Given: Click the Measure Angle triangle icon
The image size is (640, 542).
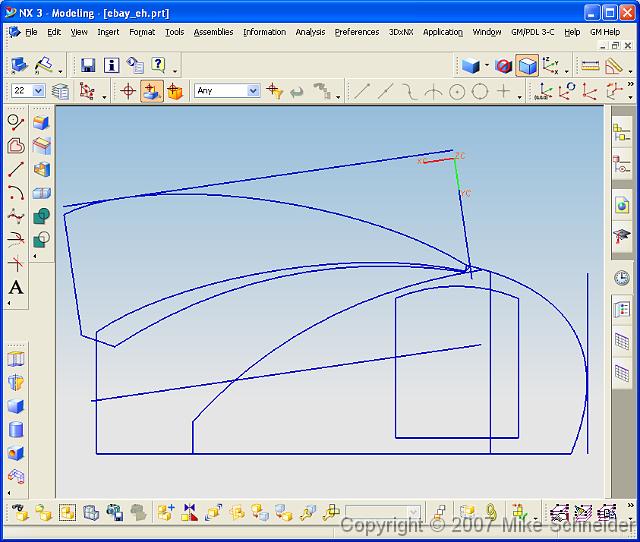Looking at the screenshot, I should [613, 66].
